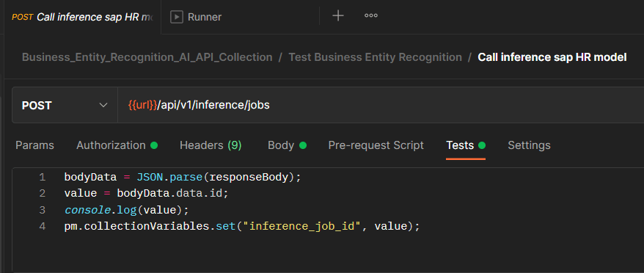The image size is (644, 273).
Task: Open the Pre-request Script tab
Action: click(376, 145)
